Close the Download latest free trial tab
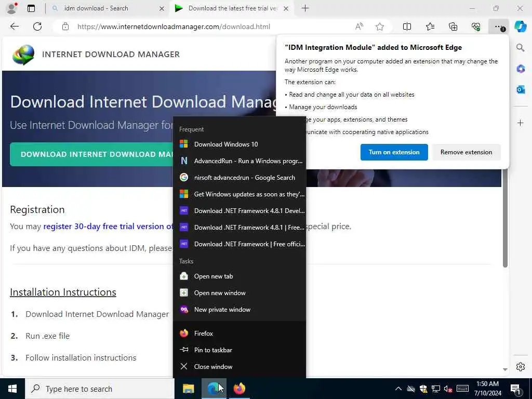Screen dimensions: 532x399 286,8
